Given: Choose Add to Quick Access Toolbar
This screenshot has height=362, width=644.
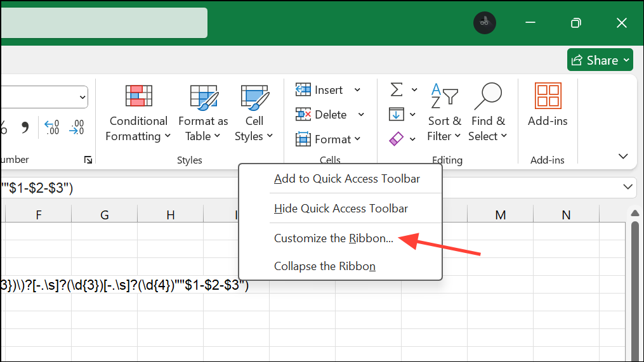Looking at the screenshot, I should tap(347, 179).
